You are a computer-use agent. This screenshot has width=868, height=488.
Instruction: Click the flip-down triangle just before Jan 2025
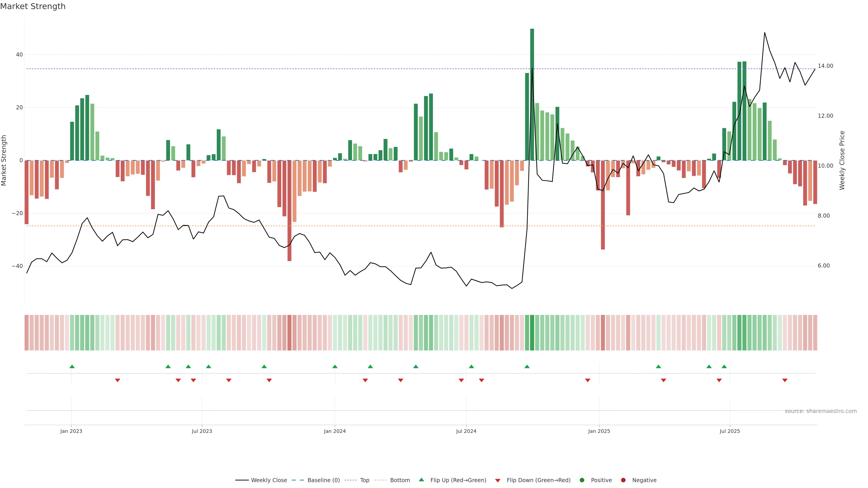click(x=588, y=380)
